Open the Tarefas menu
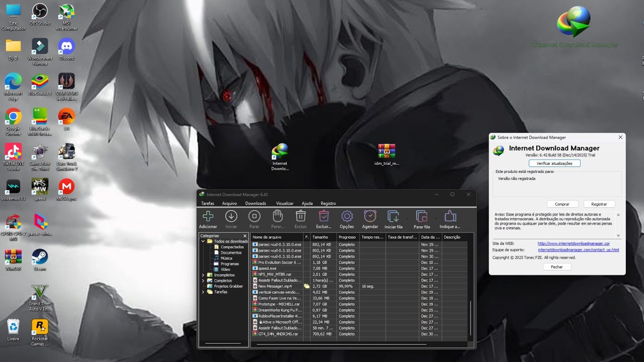644x362 pixels. point(207,204)
